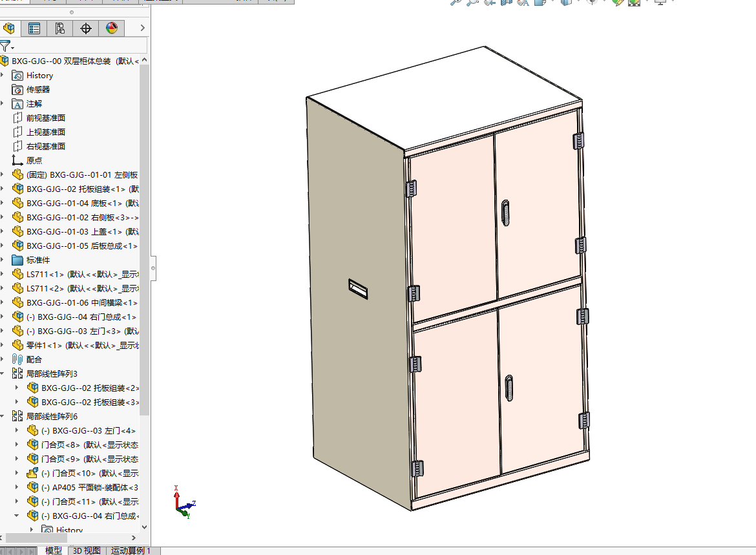Select the LS711<1> part icon

17,274
